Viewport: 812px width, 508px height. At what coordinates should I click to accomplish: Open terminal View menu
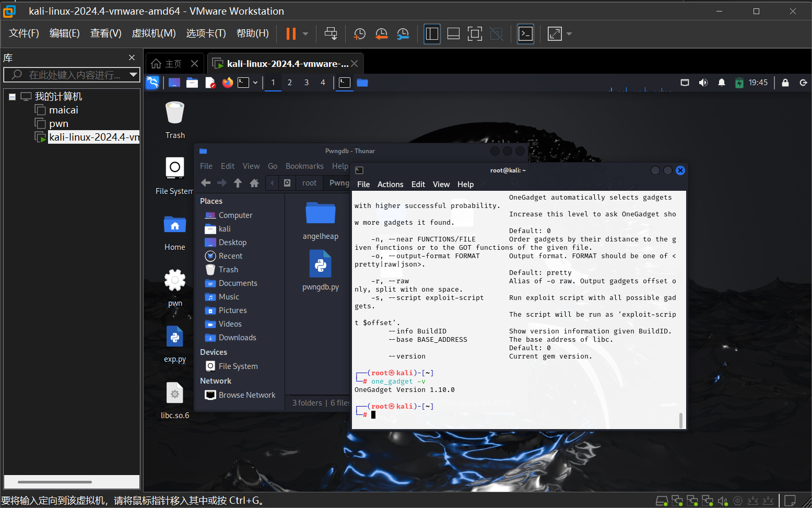441,184
